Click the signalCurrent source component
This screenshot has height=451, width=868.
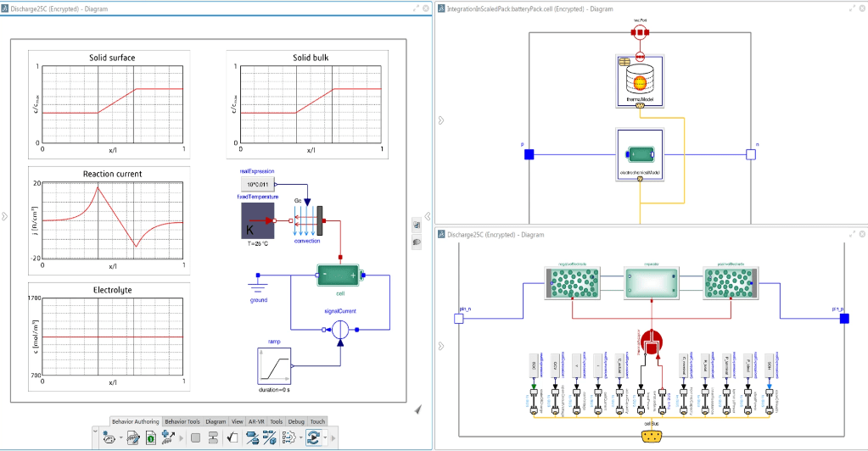pyautogui.click(x=339, y=329)
